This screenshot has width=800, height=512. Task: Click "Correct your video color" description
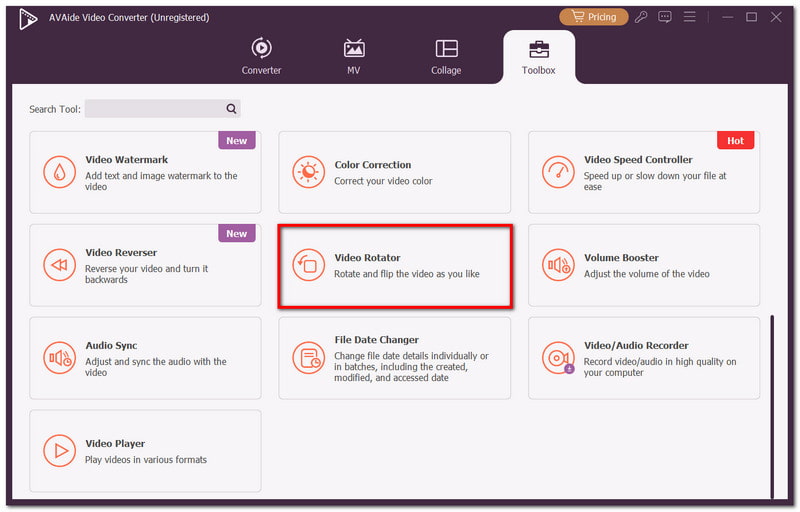(x=383, y=181)
